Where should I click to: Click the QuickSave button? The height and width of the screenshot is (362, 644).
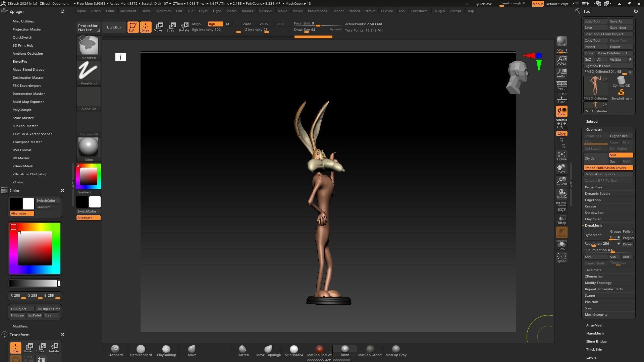483,4
